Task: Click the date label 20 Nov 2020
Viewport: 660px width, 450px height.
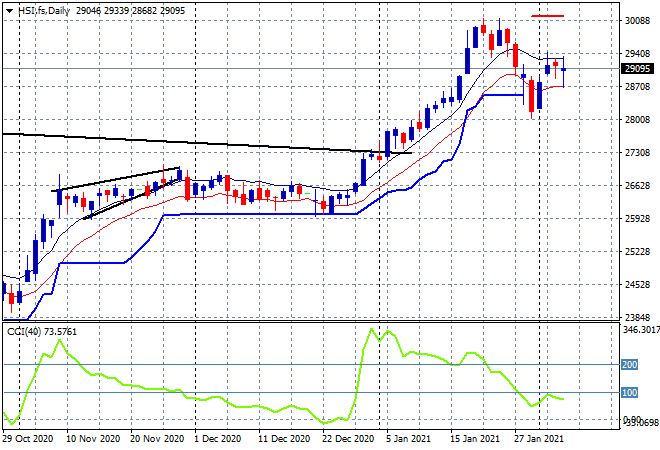Action: pyautogui.click(x=157, y=439)
